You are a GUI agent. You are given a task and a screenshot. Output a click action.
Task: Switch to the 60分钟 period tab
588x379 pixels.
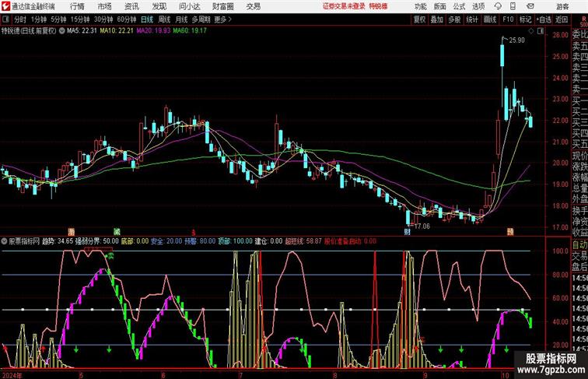click(126, 19)
